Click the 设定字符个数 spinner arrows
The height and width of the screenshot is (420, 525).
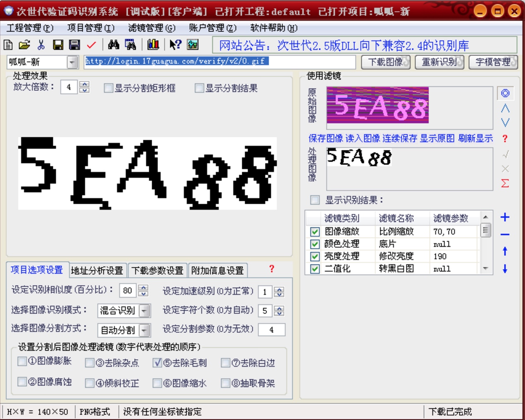click(279, 310)
